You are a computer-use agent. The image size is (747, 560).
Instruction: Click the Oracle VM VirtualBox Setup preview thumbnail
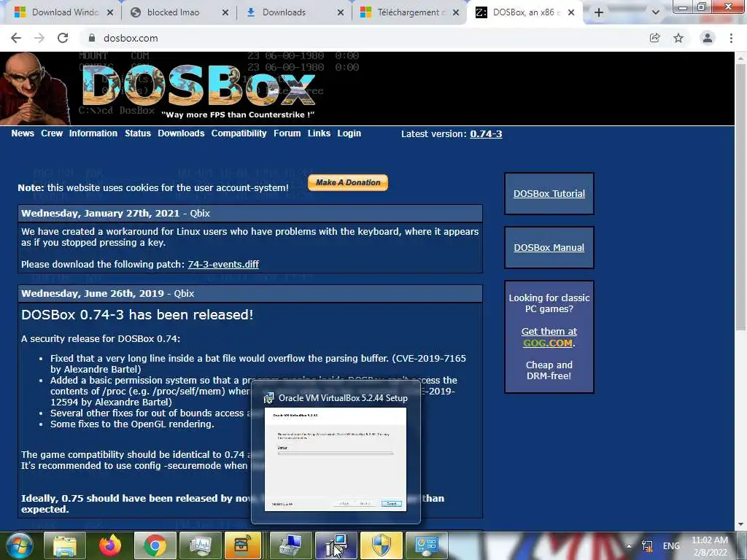[x=336, y=459]
